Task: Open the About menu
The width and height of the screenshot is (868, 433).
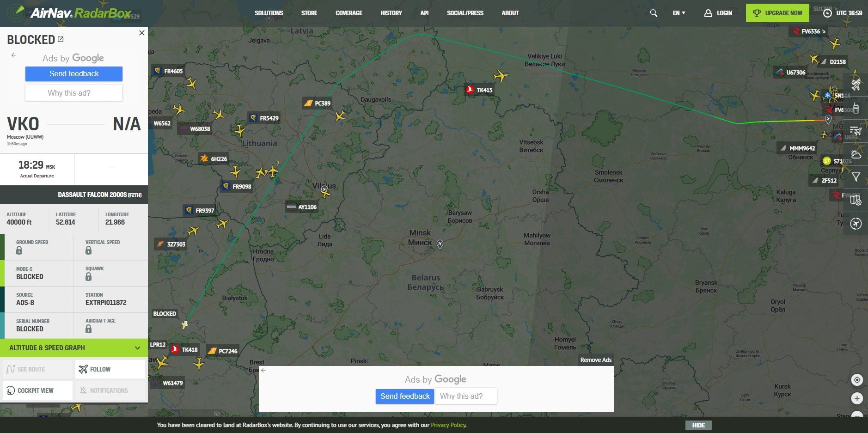Action: tap(510, 13)
